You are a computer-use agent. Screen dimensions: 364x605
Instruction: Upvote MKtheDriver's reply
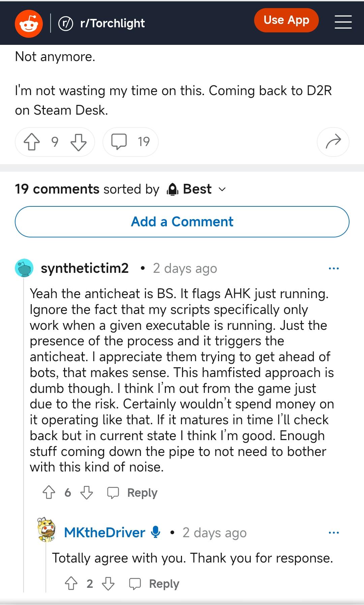pyautogui.click(x=71, y=583)
